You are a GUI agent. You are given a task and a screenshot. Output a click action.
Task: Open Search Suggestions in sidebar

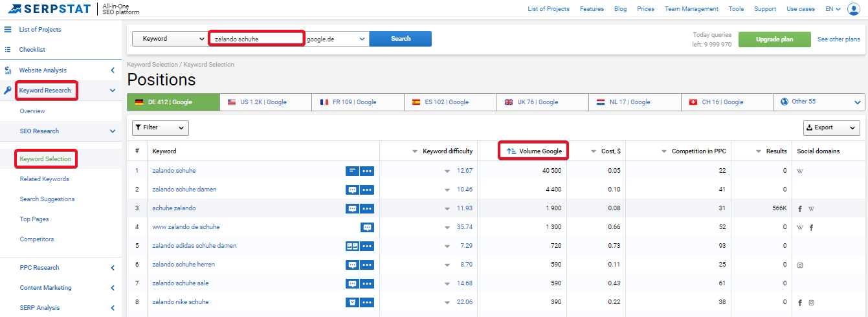click(x=47, y=199)
